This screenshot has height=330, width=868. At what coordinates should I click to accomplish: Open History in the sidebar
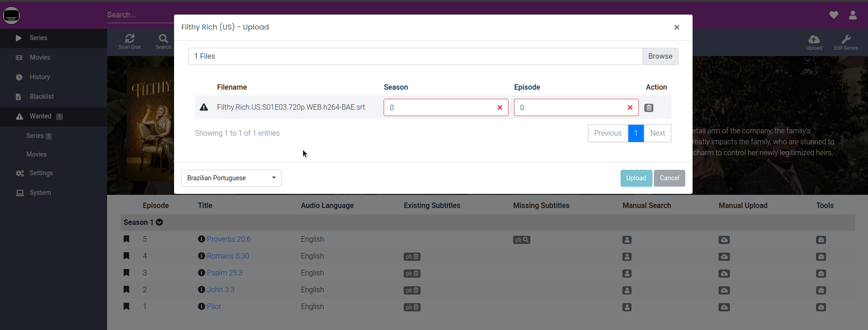(53, 77)
